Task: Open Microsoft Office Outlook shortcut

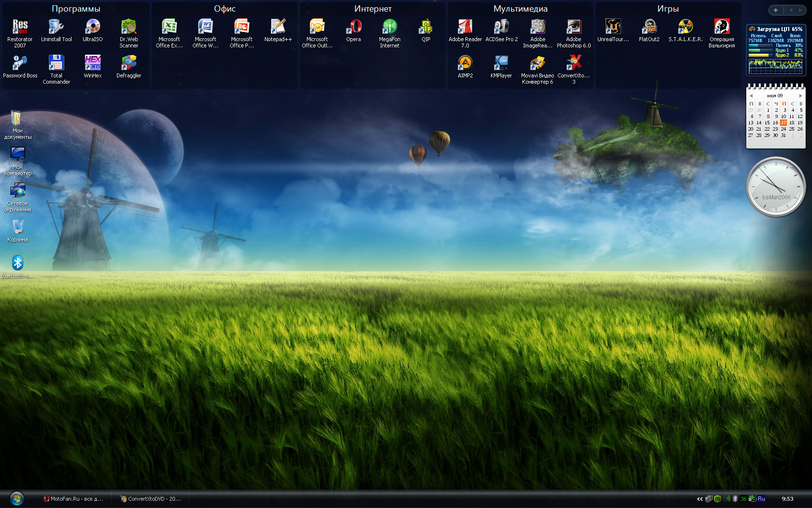Action: [317, 33]
